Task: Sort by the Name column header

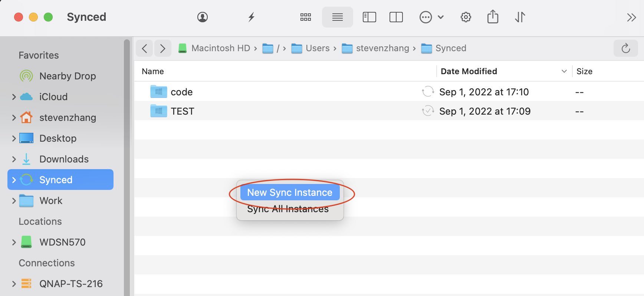Action: (x=153, y=71)
